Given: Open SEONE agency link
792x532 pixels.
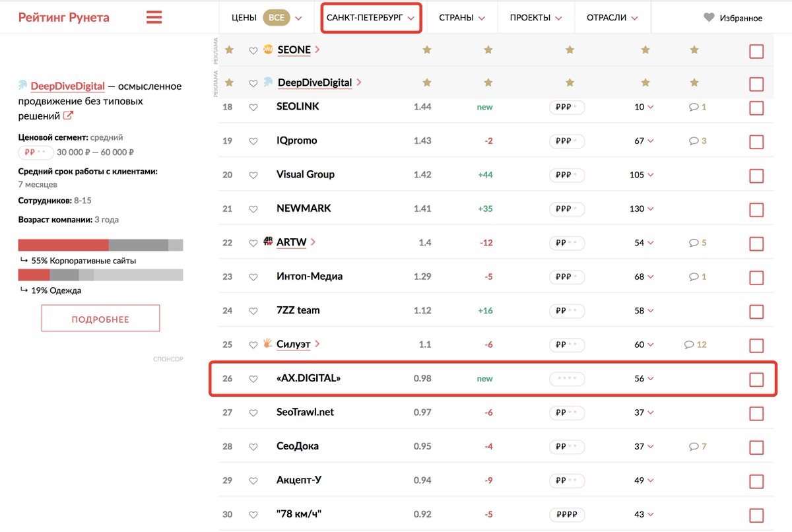Looking at the screenshot, I should 294,50.
